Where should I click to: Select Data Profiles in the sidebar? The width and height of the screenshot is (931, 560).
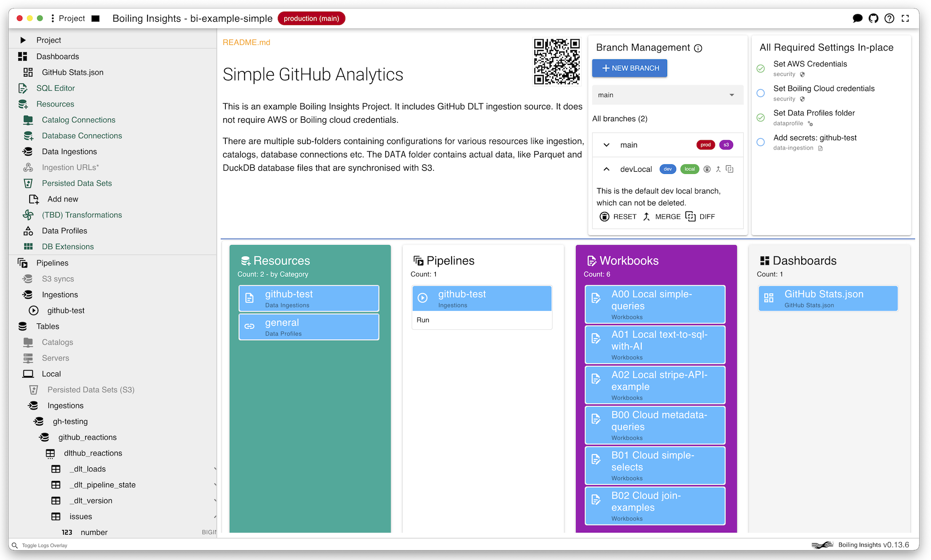pos(64,231)
